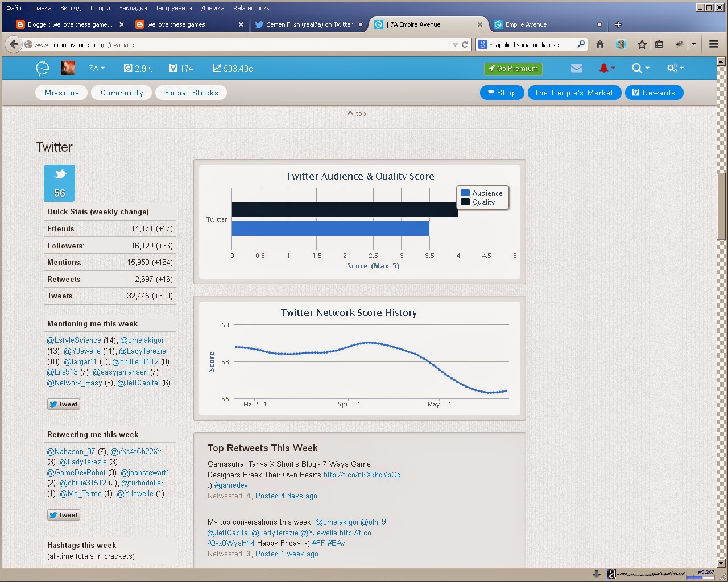Choose a search engine from the Google dropdown
728x582 pixels.
[485, 44]
